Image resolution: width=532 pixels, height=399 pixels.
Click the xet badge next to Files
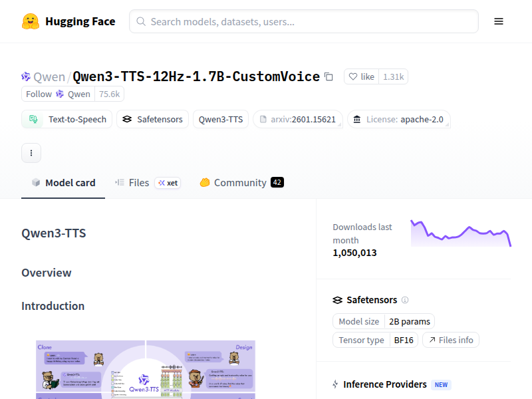(168, 183)
